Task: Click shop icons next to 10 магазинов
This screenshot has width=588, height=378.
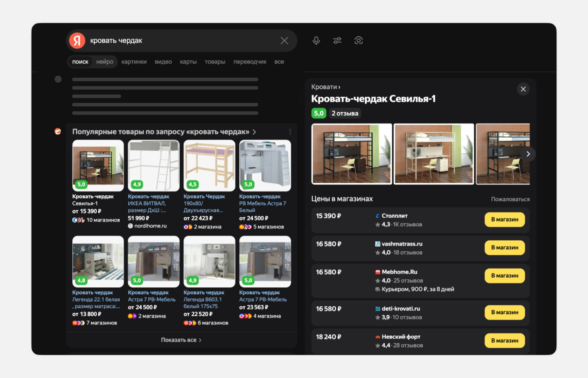Action: click(78, 220)
